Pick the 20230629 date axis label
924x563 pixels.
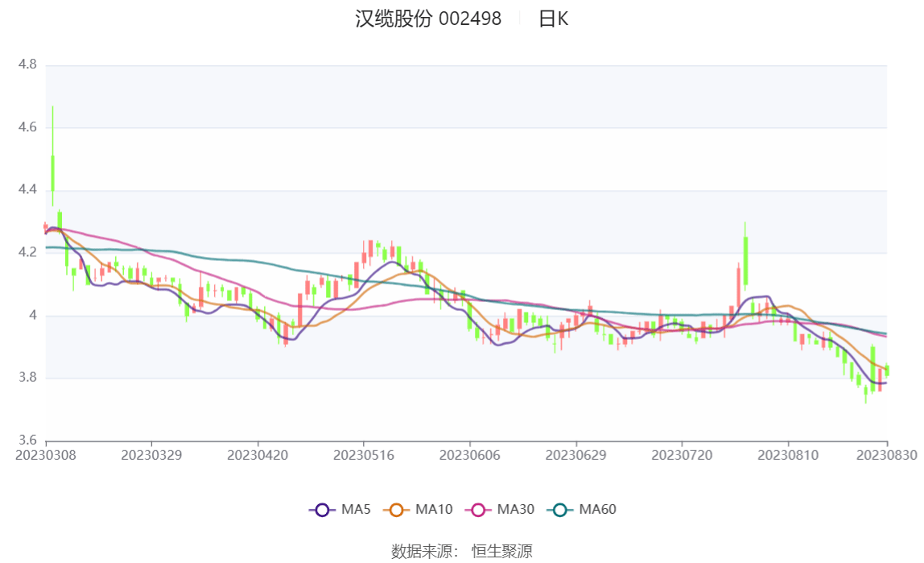point(575,455)
